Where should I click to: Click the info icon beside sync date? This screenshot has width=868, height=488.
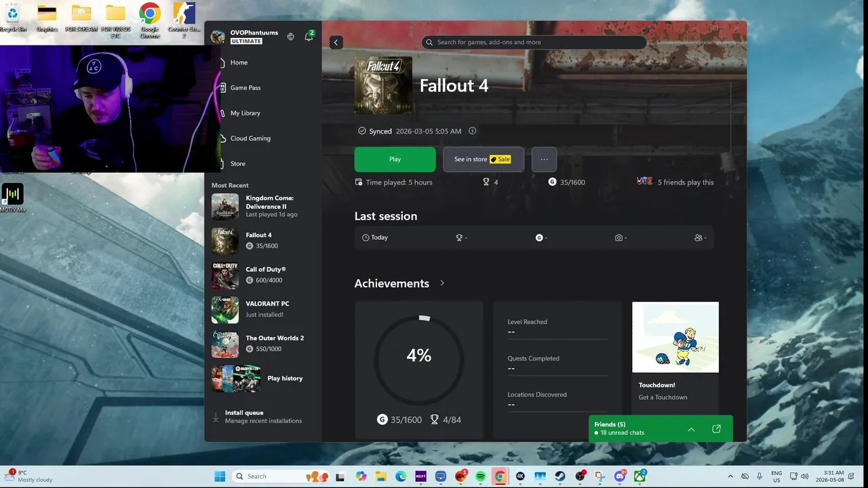[473, 131]
